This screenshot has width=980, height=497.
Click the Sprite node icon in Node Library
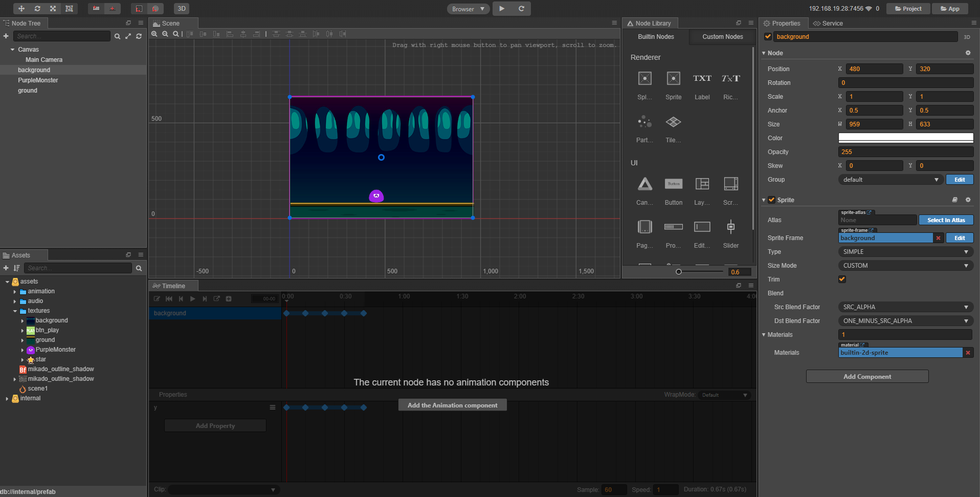pyautogui.click(x=673, y=78)
